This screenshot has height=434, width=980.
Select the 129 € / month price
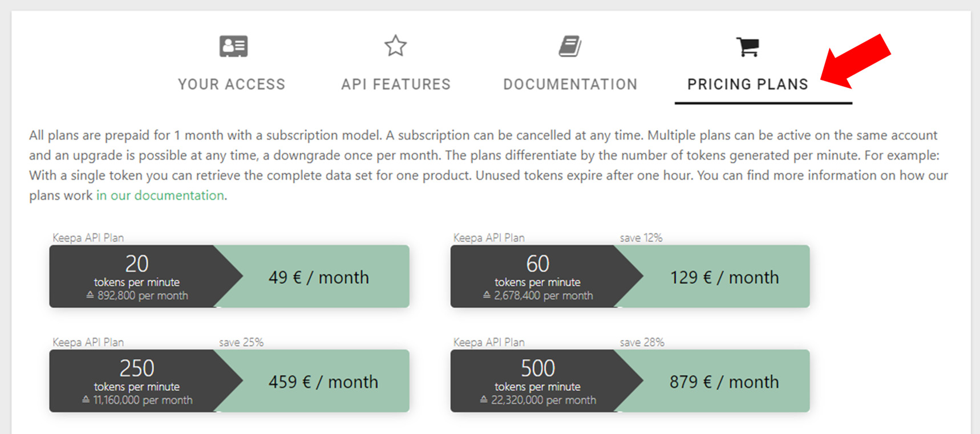724,277
